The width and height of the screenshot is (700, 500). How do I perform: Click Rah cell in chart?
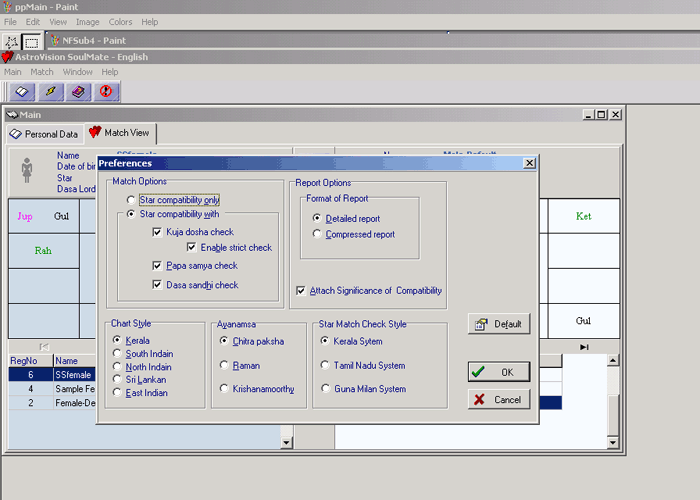point(43,250)
